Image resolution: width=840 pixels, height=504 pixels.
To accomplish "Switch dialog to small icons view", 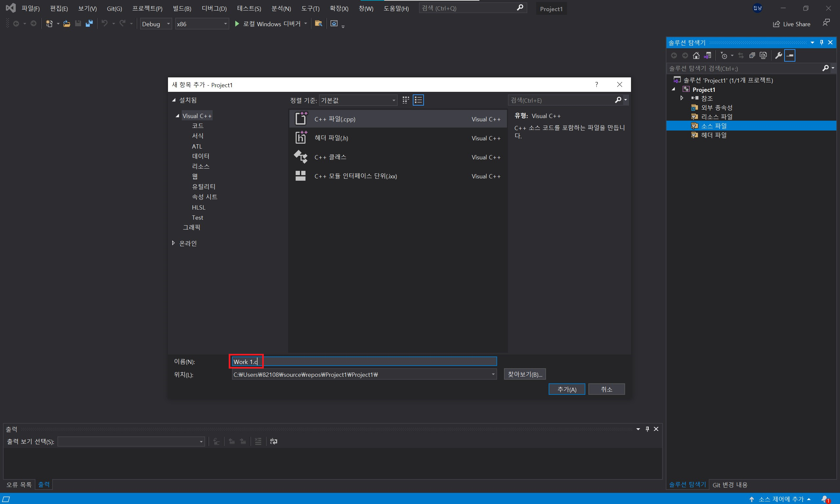I will pos(405,100).
